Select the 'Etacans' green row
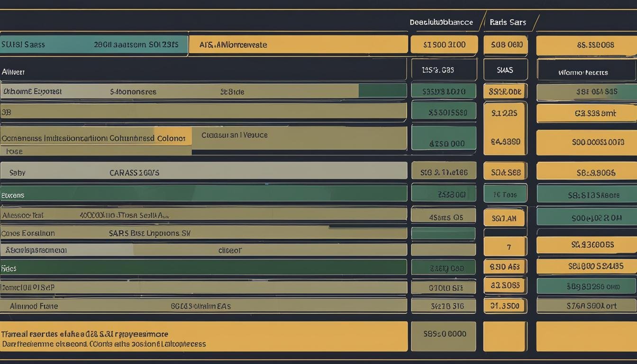The height and width of the screenshot is (364, 637). pos(203,194)
